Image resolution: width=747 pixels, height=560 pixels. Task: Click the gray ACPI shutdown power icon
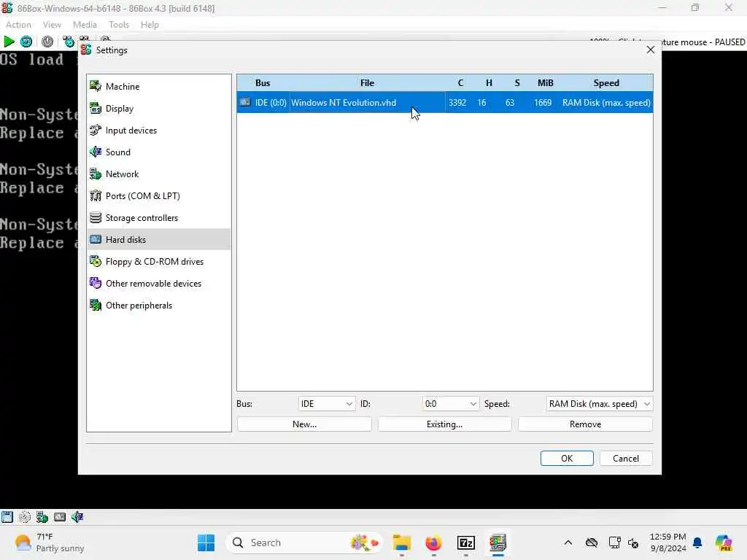point(47,42)
